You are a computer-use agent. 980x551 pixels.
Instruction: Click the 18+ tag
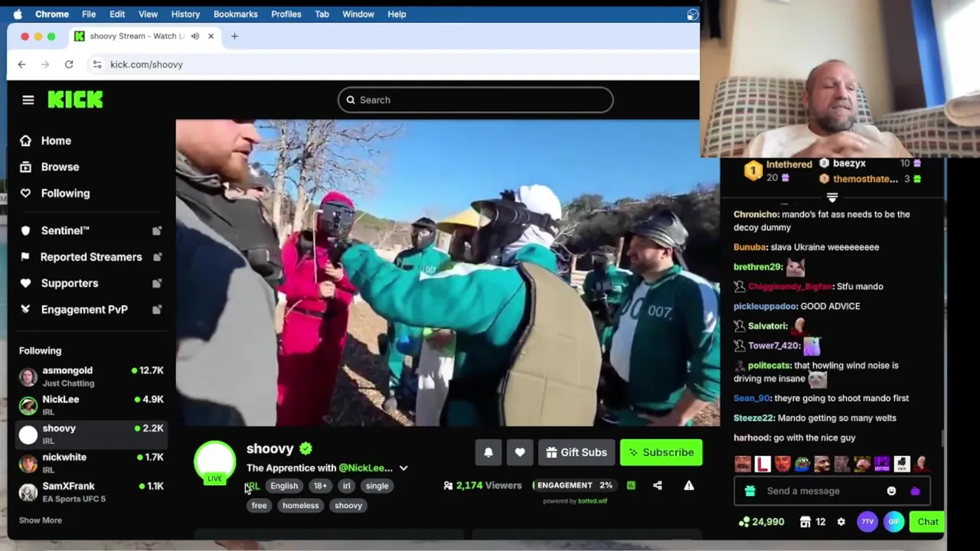click(320, 486)
